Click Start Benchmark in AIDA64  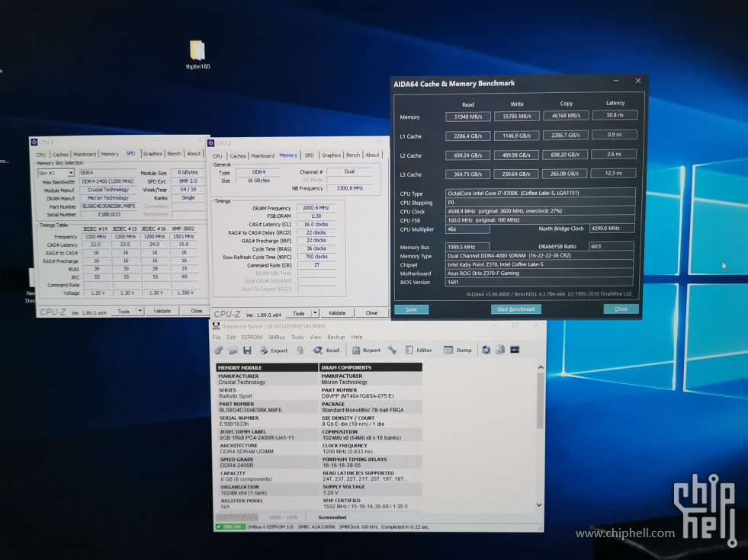click(515, 309)
